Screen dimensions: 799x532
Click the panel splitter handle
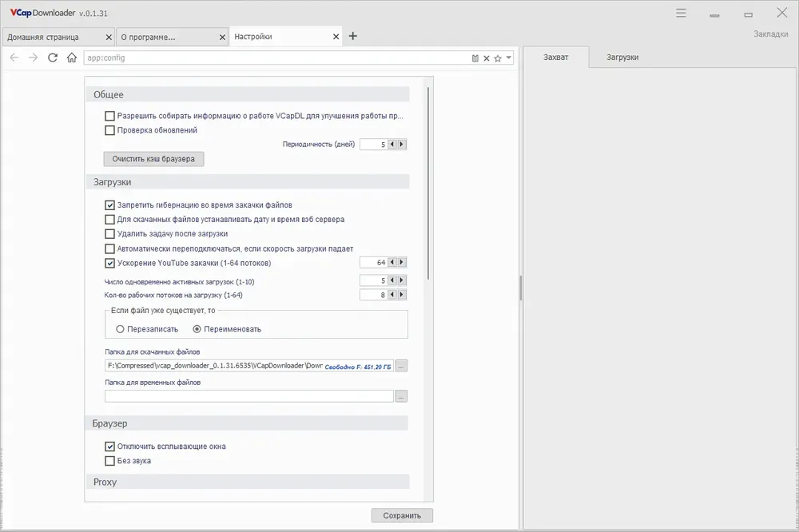pos(521,288)
